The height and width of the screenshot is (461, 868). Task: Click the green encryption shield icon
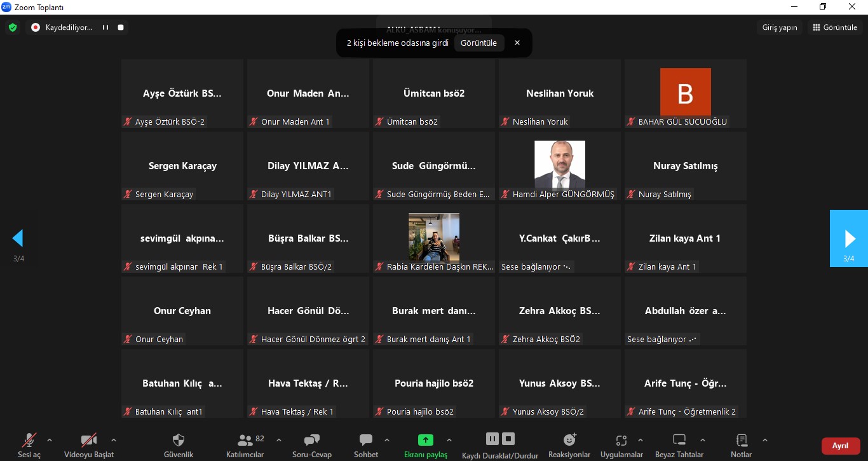(x=12, y=27)
